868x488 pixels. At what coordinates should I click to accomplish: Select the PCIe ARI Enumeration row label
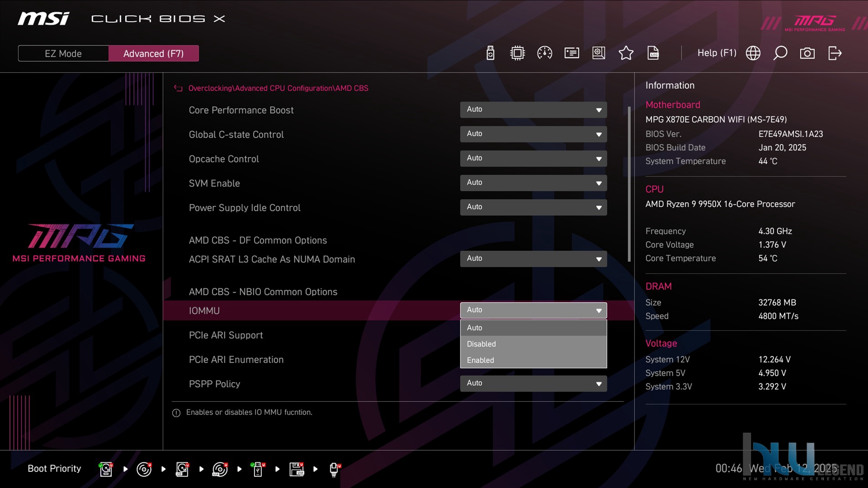[236, 360]
